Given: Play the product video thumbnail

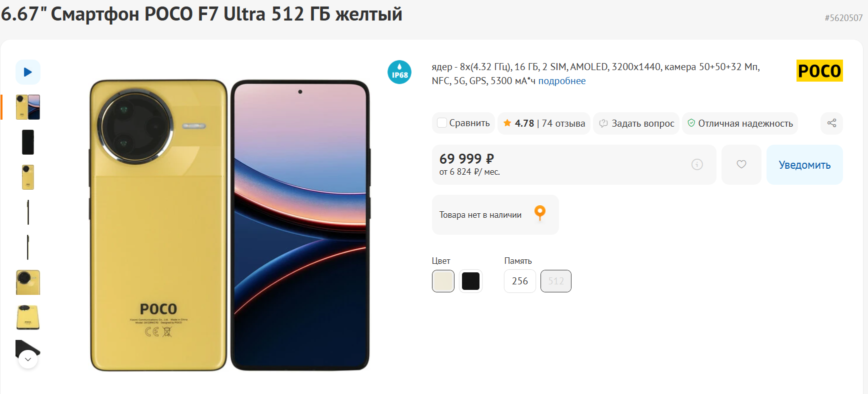Looking at the screenshot, I should tap(28, 72).
